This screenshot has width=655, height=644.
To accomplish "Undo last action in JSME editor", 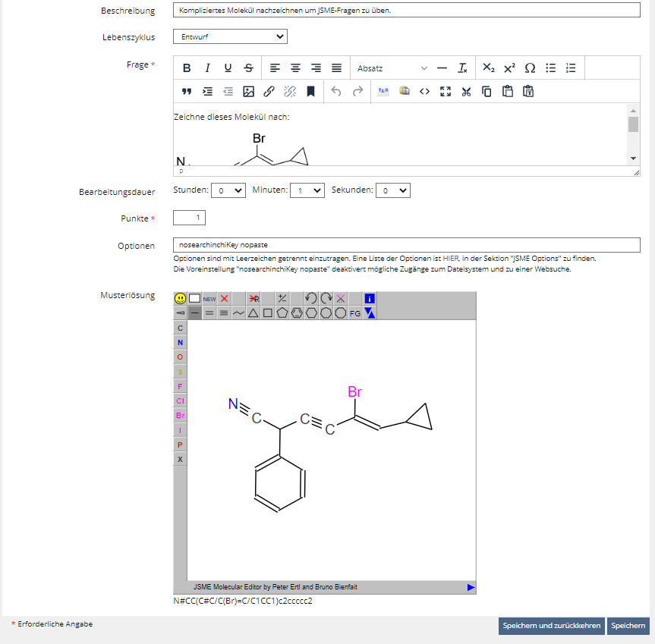I will point(311,298).
